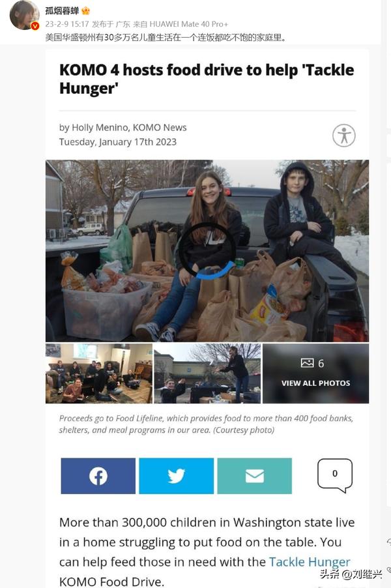The height and width of the screenshot is (588, 391).
Task: Click the crown badge beside username
Action: click(85, 11)
